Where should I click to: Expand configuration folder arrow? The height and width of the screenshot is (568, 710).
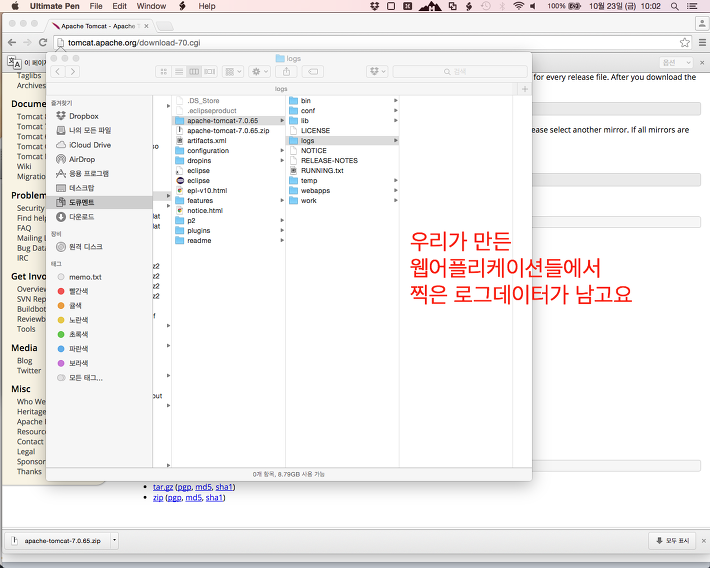[282, 150]
